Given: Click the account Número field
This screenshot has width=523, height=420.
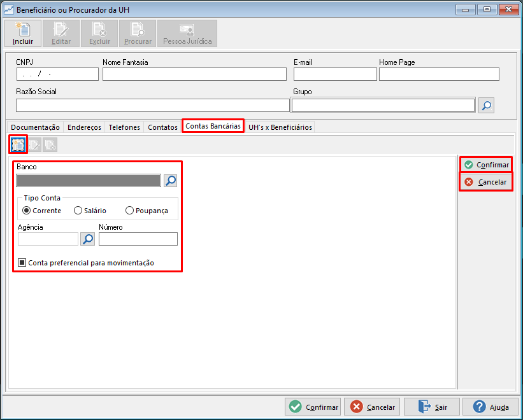Looking at the screenshot, I should click(x=138, y=239).
